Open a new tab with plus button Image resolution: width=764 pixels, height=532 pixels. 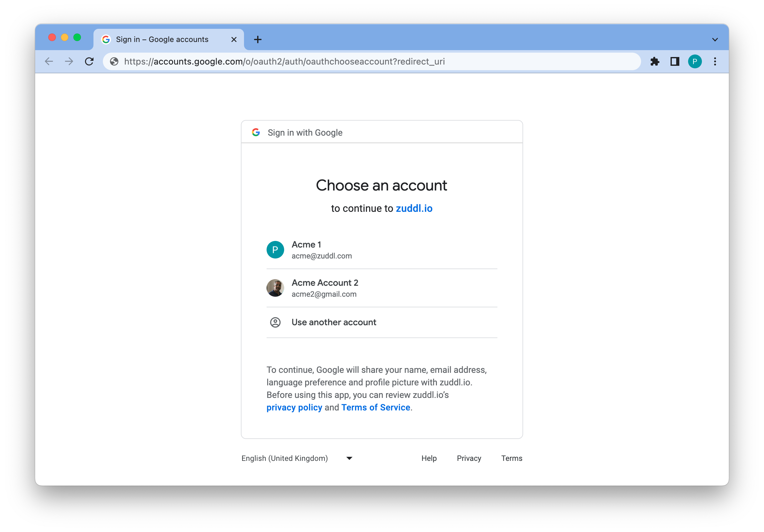point(257,39)
